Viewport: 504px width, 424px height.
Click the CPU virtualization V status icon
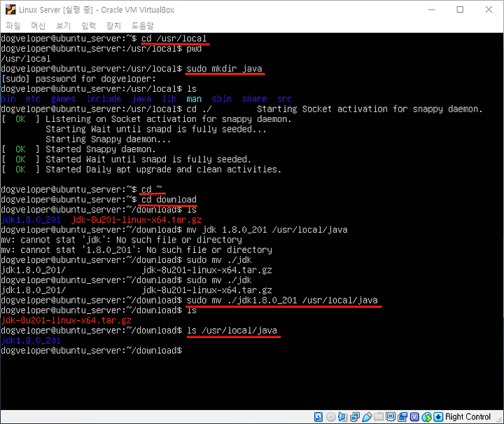pos(414,417)
